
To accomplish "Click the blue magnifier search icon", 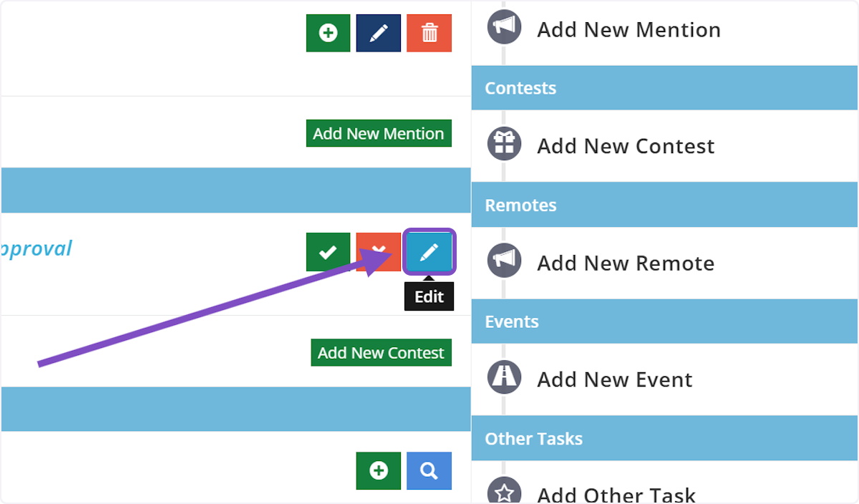I will pyautogui.click(x=429, y=471).
